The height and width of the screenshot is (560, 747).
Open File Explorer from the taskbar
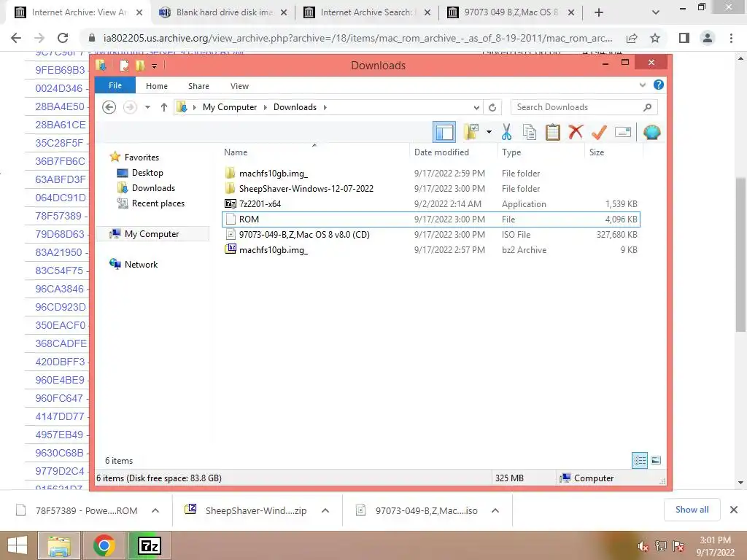pyautogui.click(x=58, y=545)
